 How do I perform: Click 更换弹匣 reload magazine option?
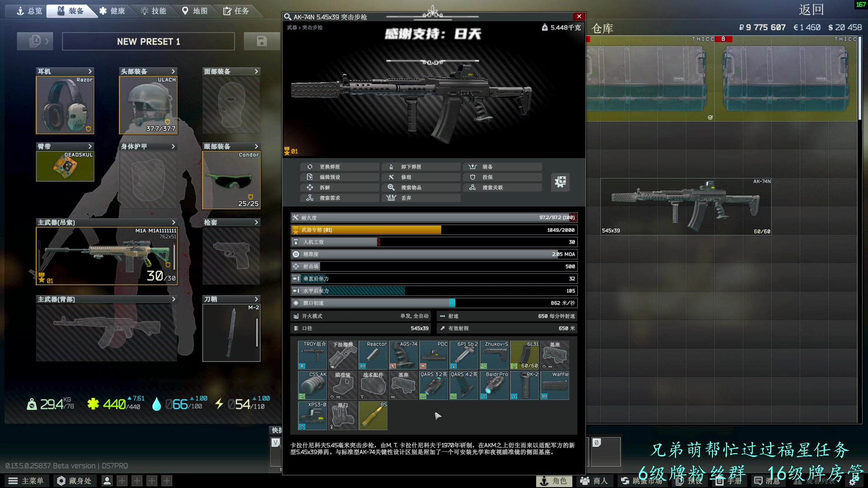[340, 167]
